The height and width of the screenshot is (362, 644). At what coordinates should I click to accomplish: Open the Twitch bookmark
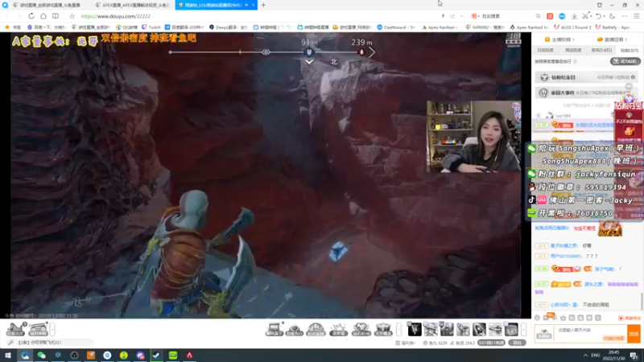point(151,27)
